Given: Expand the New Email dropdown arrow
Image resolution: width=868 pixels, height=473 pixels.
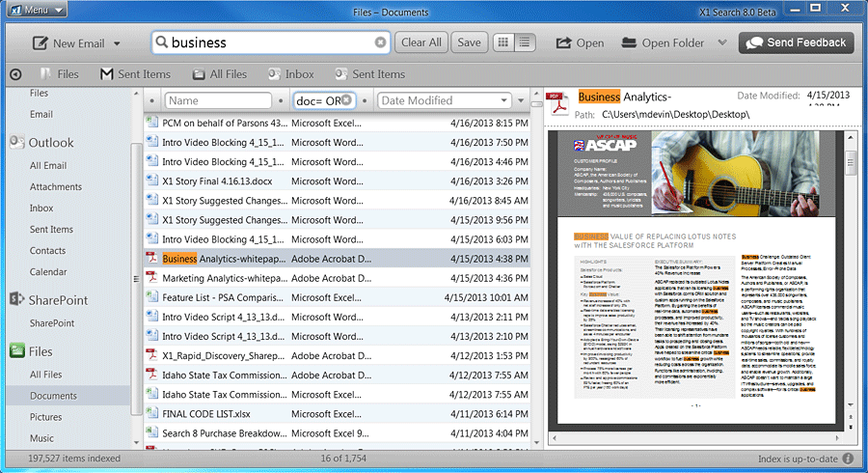Looking at the screenshot, I should (117, 43).
